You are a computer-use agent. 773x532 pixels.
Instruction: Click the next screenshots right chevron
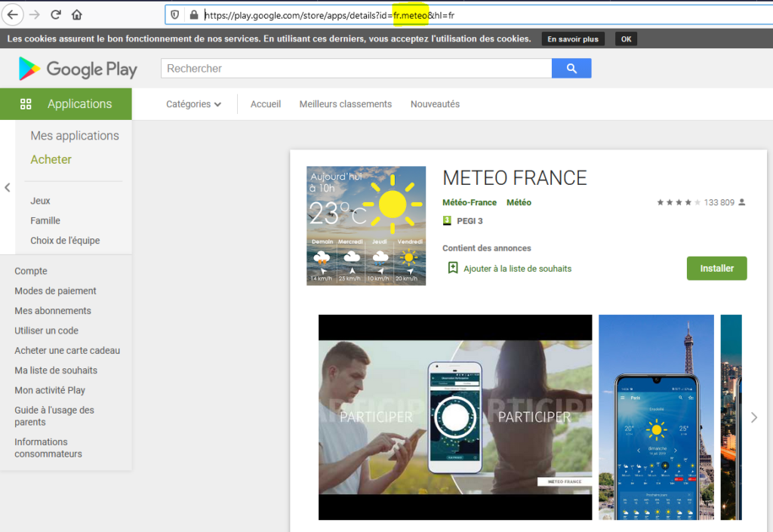coord(754,418)
